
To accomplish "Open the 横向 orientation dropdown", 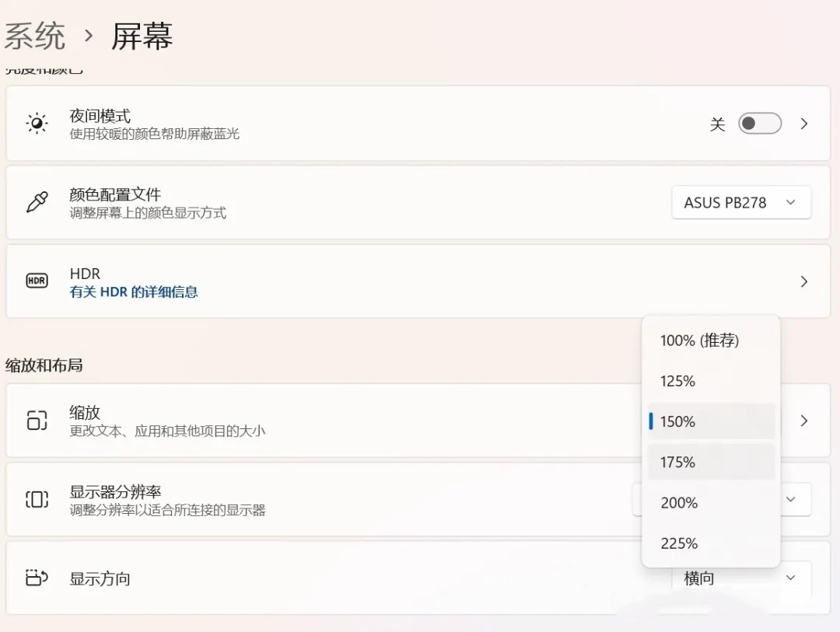I will tap(741, 578).
